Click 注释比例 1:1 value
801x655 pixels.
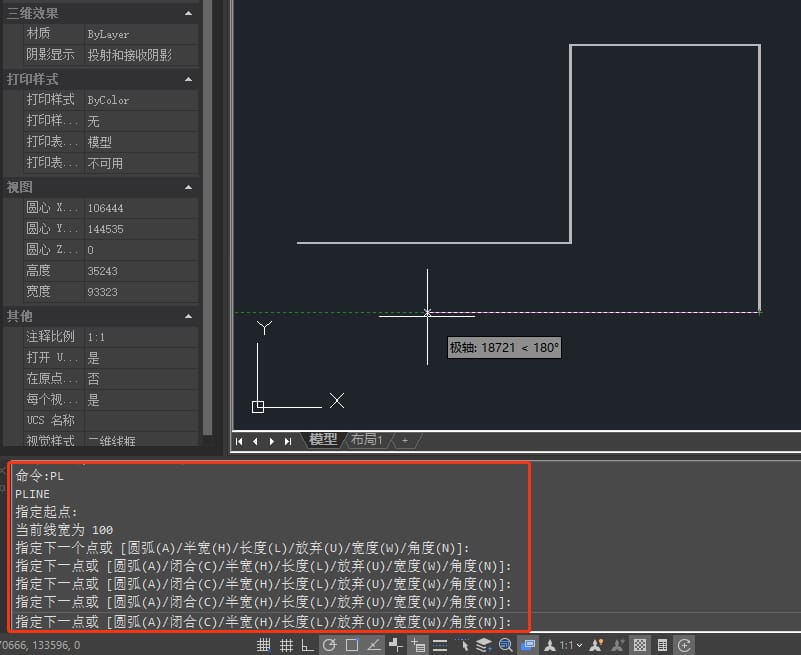(x=141, y=337)
